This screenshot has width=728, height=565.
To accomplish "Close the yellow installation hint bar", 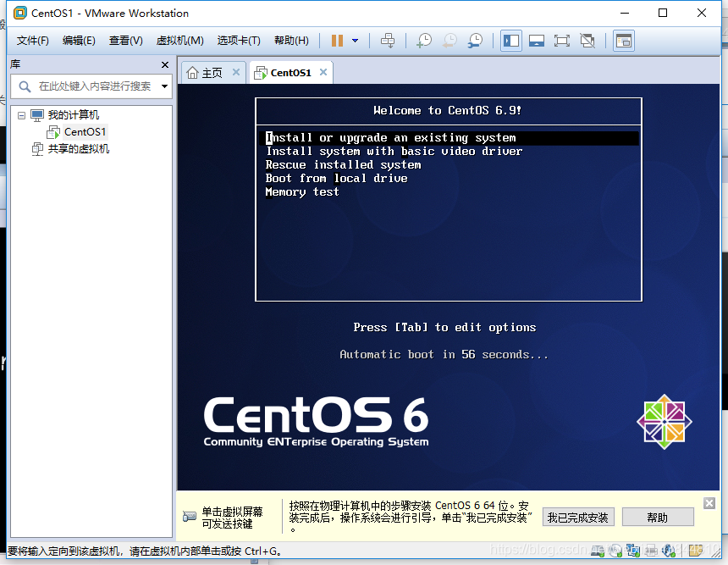I will click(x=709, y=503).
